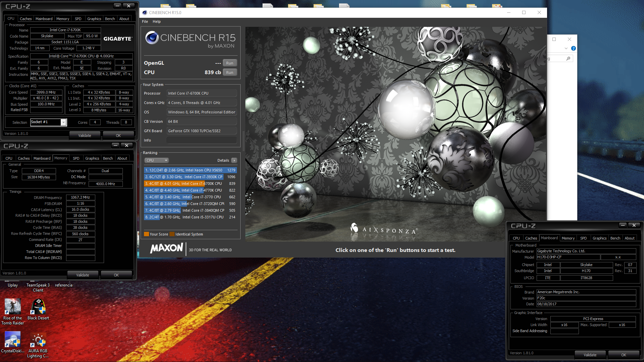644x362 pixels.
Task: Click Validate in Mainboard CPU-Z window
Action: pyautogui.click(x=590, y=355)
